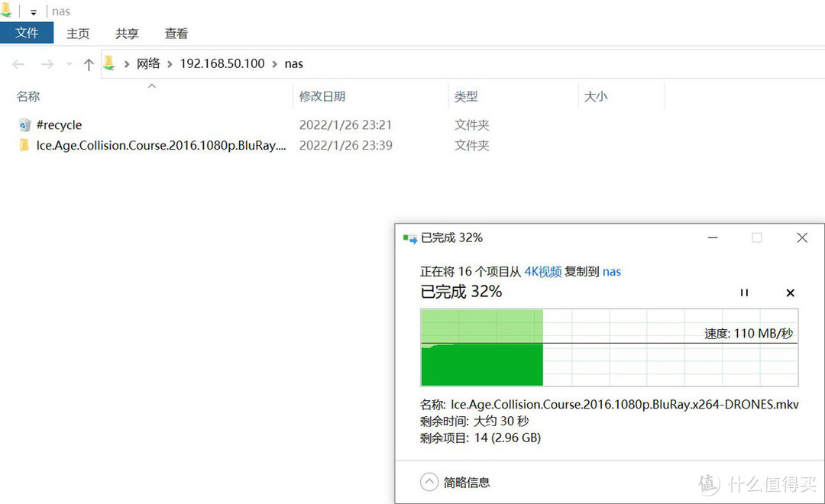Open the 查看 ribbon tab
Screen dimensions: 825x504
[176, 34]
